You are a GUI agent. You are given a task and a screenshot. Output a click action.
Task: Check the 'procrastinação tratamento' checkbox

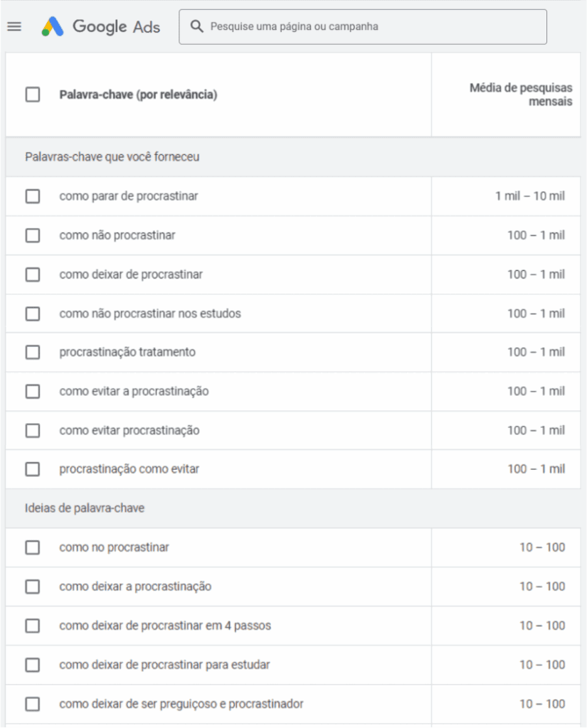pyautogui.click(x=33, y=352)
